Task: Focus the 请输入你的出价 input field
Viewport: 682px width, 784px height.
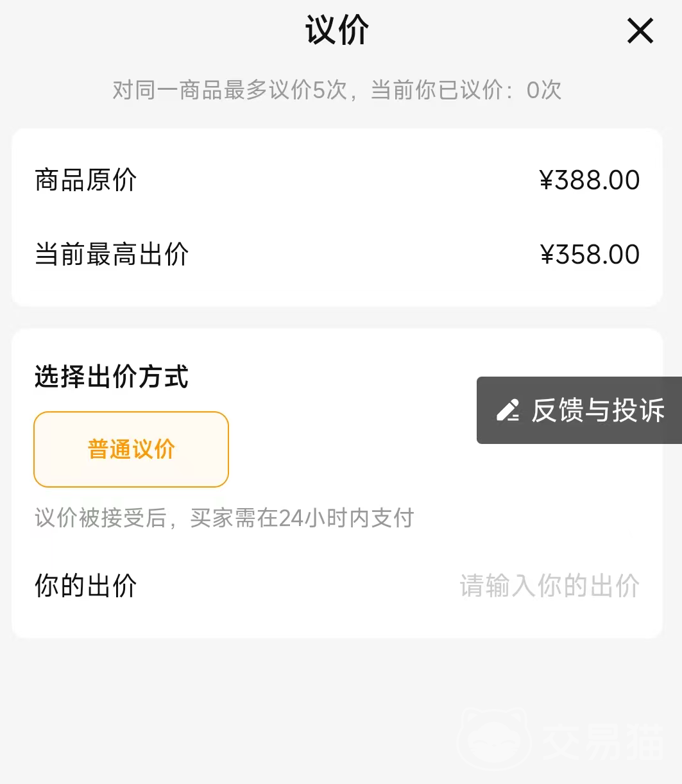Action: [549, 586]
